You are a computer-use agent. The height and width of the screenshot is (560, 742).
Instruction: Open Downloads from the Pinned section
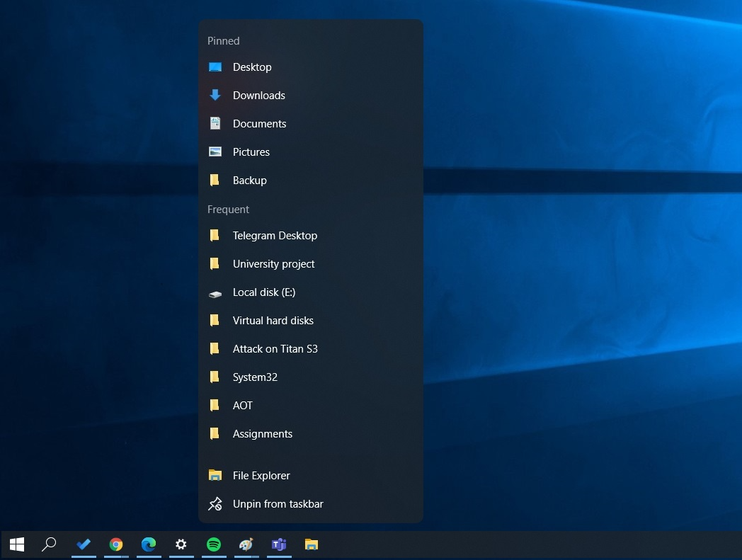point(258,95)
